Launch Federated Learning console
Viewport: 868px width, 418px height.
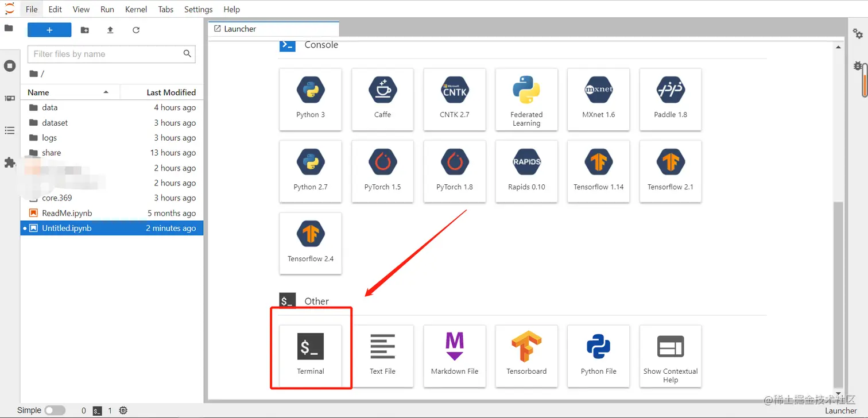pyautogui.click(x=526, y=99)
